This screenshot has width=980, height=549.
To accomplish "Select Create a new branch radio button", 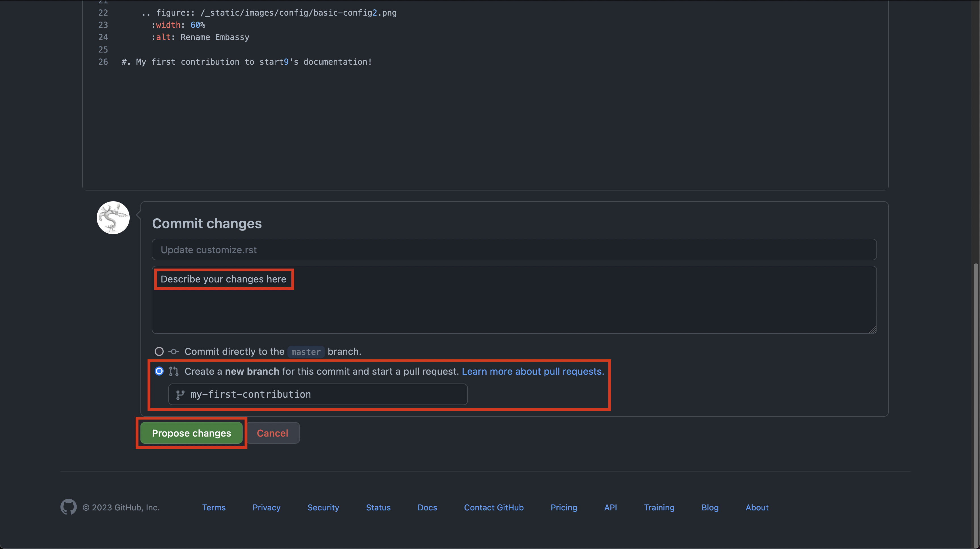I will click(x=159, y=371).
